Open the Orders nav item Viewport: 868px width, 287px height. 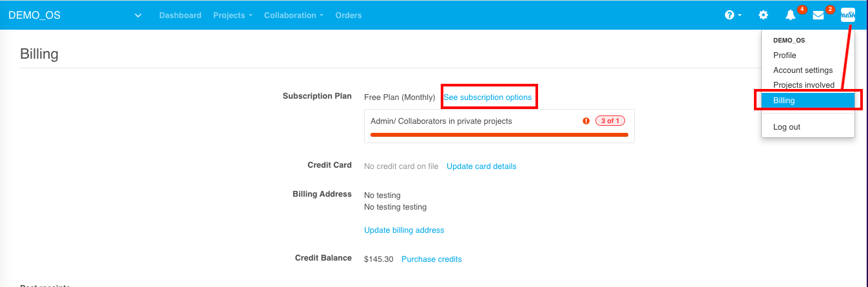(x=349, y=15)
